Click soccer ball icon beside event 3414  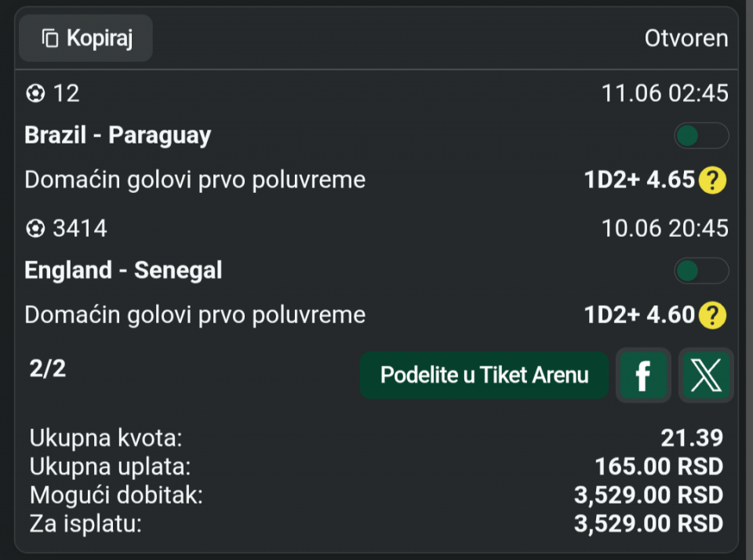(35, 228)
